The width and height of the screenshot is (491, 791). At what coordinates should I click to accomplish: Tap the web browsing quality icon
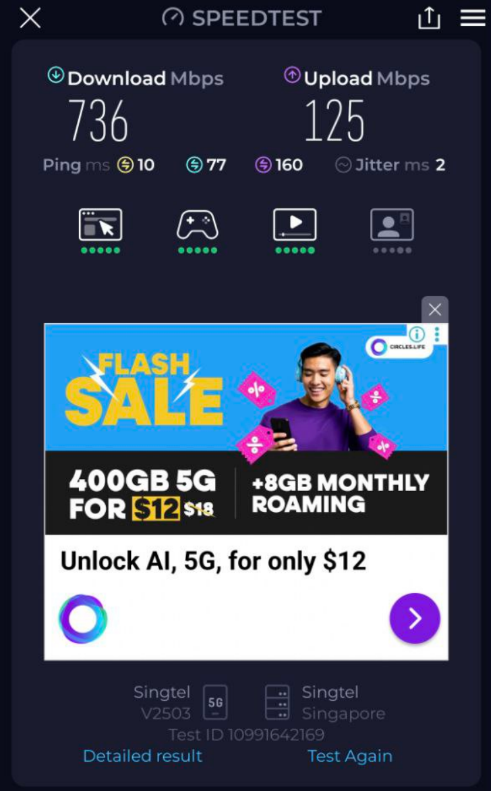pos(100,224)
